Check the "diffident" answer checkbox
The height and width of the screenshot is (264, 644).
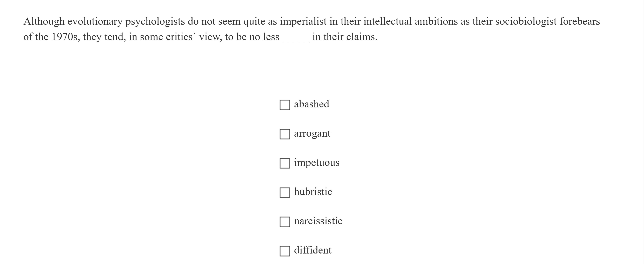coord(285,250)
